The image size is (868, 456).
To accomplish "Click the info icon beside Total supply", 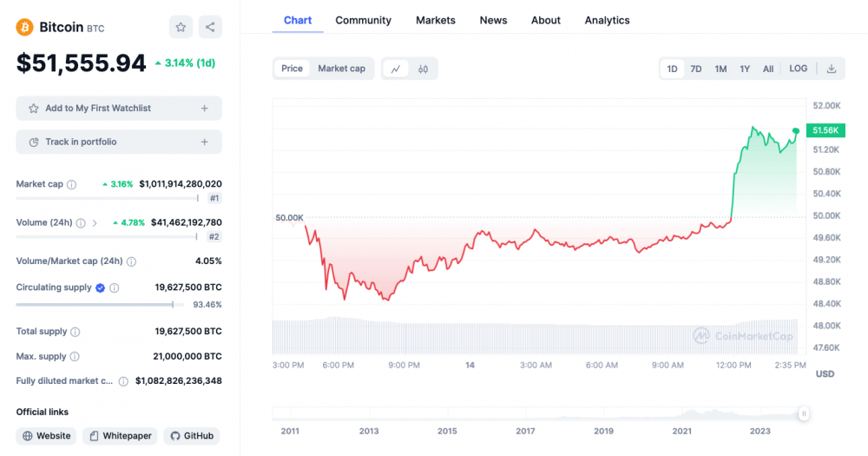I will pyautogui.click(x=76, y=331).
